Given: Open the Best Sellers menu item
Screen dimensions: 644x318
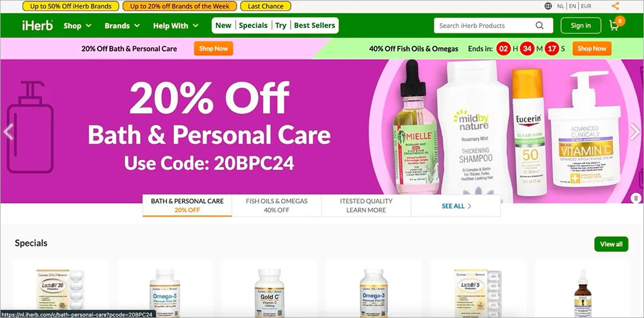Looking at the screenshot, I should coord(314,25).
